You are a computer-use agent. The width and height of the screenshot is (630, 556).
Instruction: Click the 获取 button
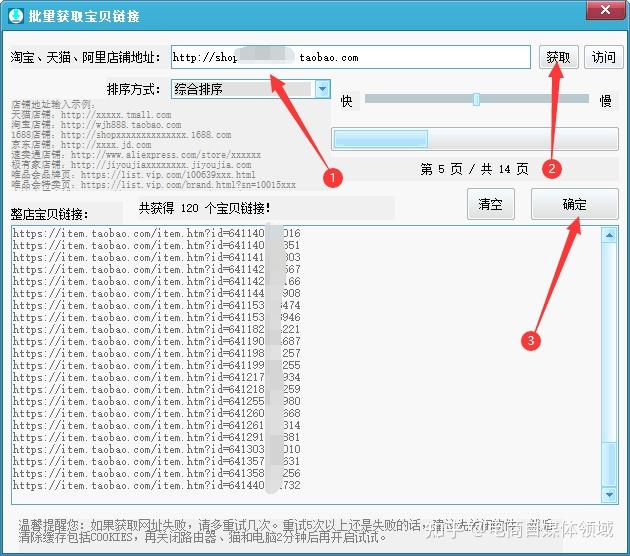click(x=558, y=57)
